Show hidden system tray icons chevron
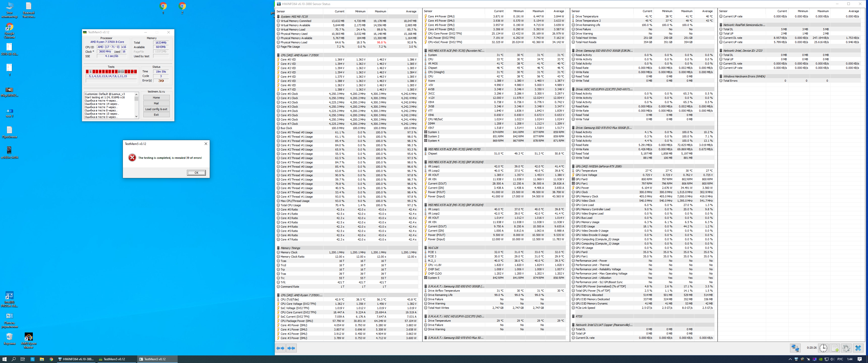This screenshot has width=868, height=363. pos(790,359)
